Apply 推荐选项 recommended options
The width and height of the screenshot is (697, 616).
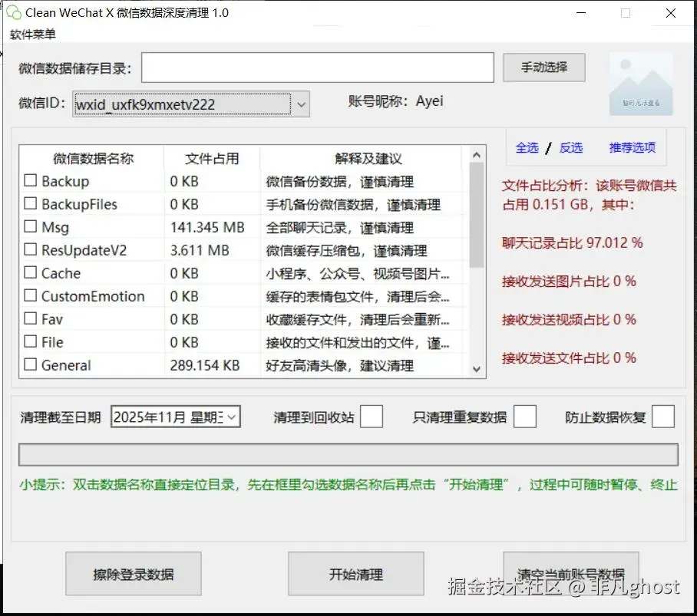tap(632, 147)
